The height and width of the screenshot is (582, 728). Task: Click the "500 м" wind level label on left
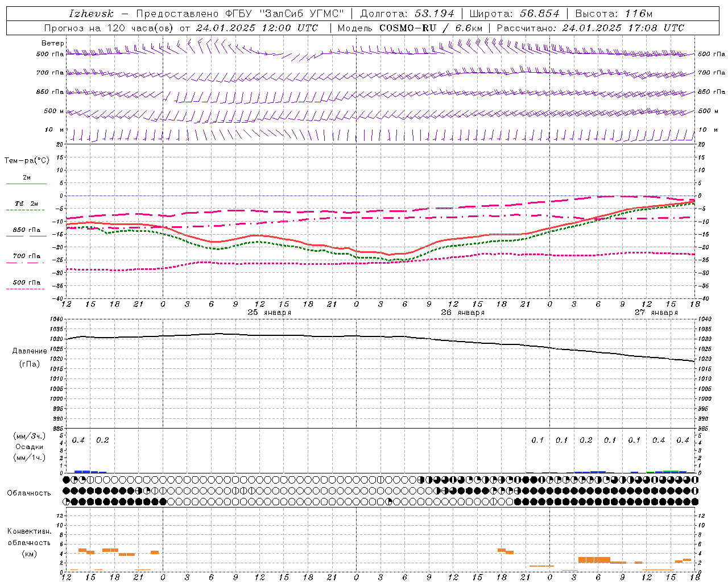pos(55,111)
